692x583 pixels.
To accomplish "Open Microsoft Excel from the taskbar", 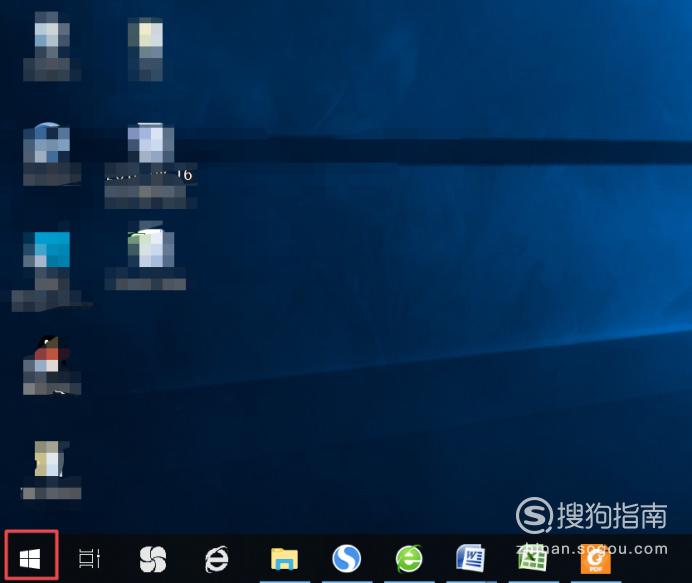I will pos(532,559).
